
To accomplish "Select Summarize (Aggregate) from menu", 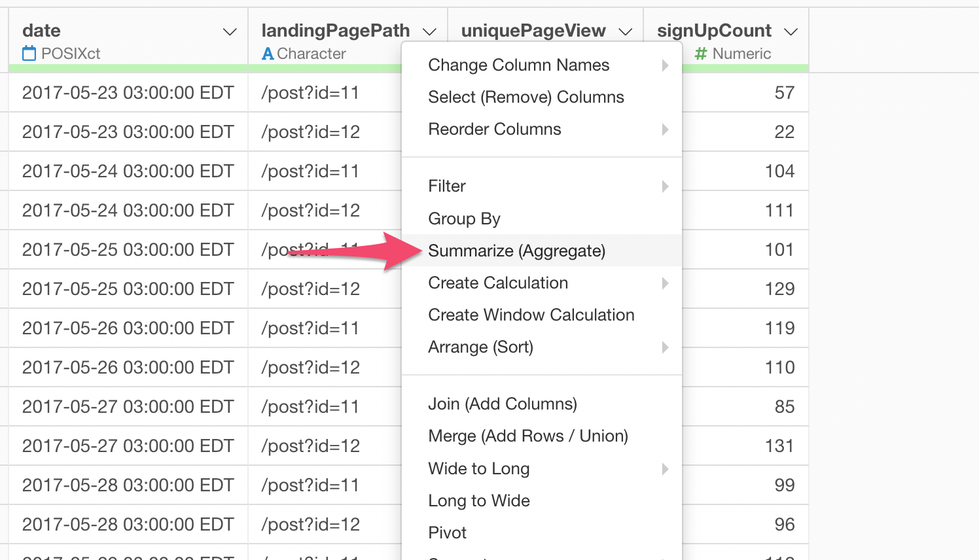I will pyautogui.click(x=516, y=251).
